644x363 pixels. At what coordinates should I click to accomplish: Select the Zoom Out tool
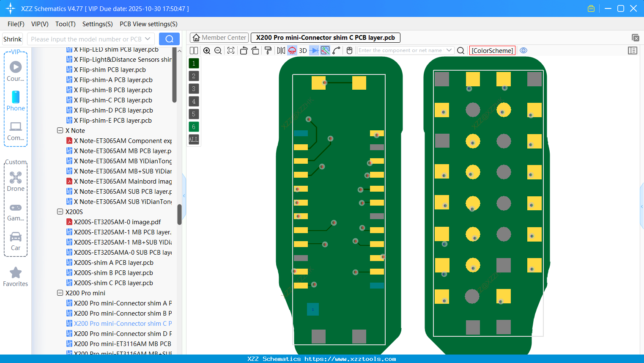click(x=217, y=50)
